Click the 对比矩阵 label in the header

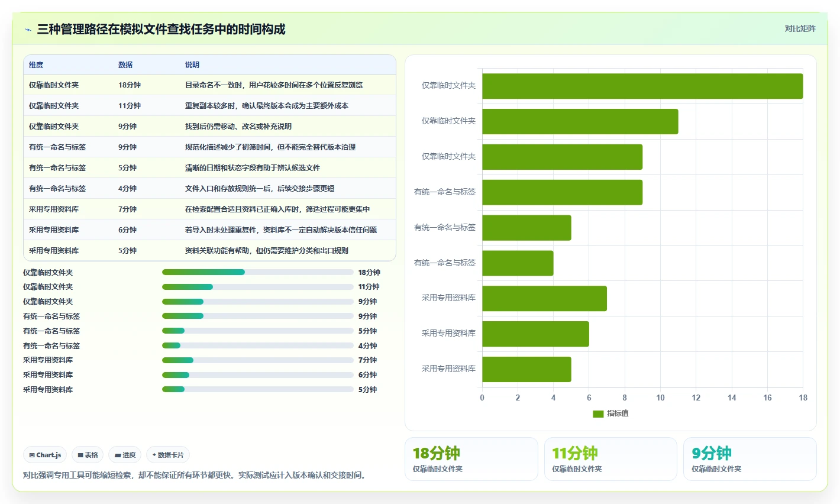click(x=800, y=29)
